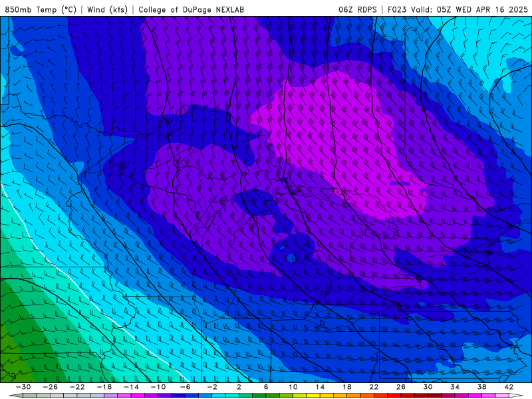Click the -2 color scale label
The image size is (532, 399).
(x=212, y=387)
